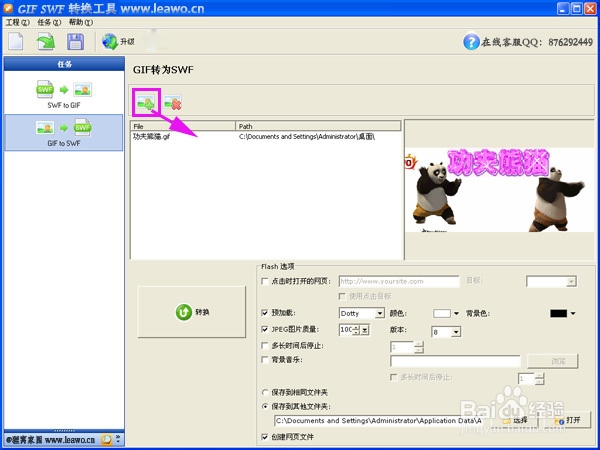Click the green 转换 convert button
Viewport: 600px width, 450px height.
point(191,312)
